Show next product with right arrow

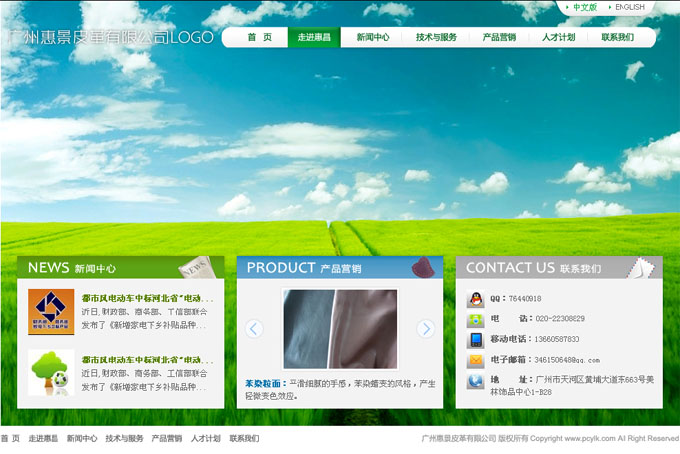(x=426, y=329)
